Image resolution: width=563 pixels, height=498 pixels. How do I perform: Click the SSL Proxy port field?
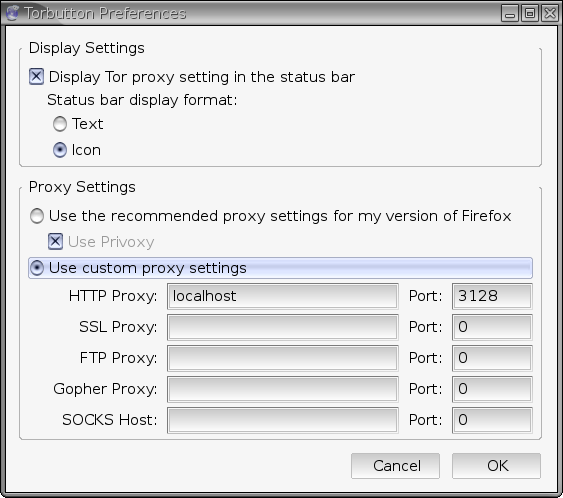tap(492, 327)
